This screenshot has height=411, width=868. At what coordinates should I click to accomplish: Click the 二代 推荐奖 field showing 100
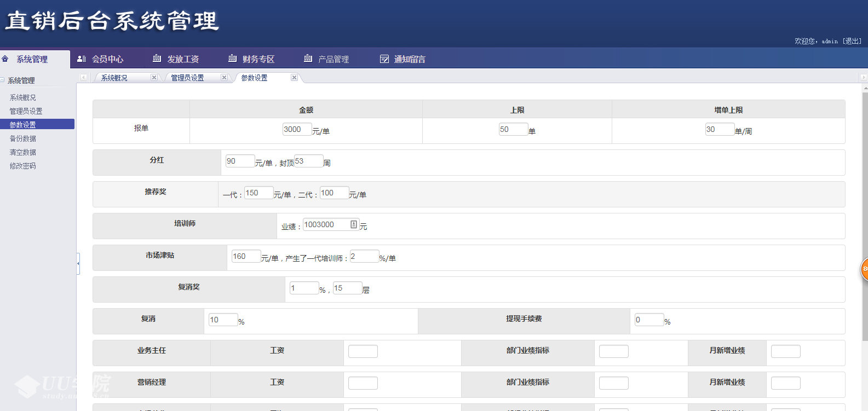pyautogui.click(x=334, y=193)
